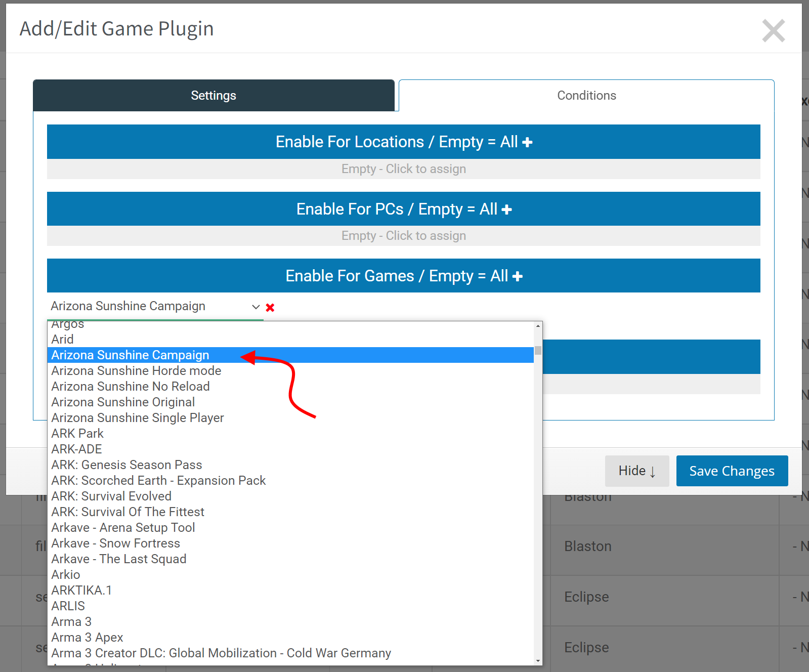The image size is (809, 672).
Task: Click the Hide button
Action: tap(637, 471)
